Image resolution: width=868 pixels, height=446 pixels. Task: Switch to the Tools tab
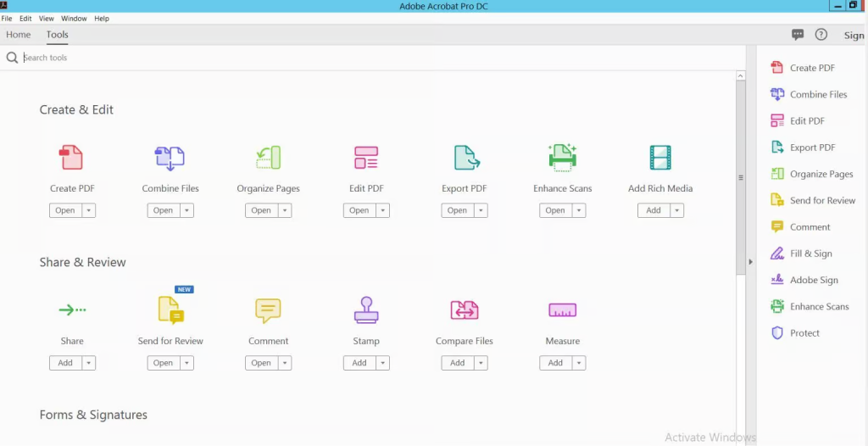(57, 35)
